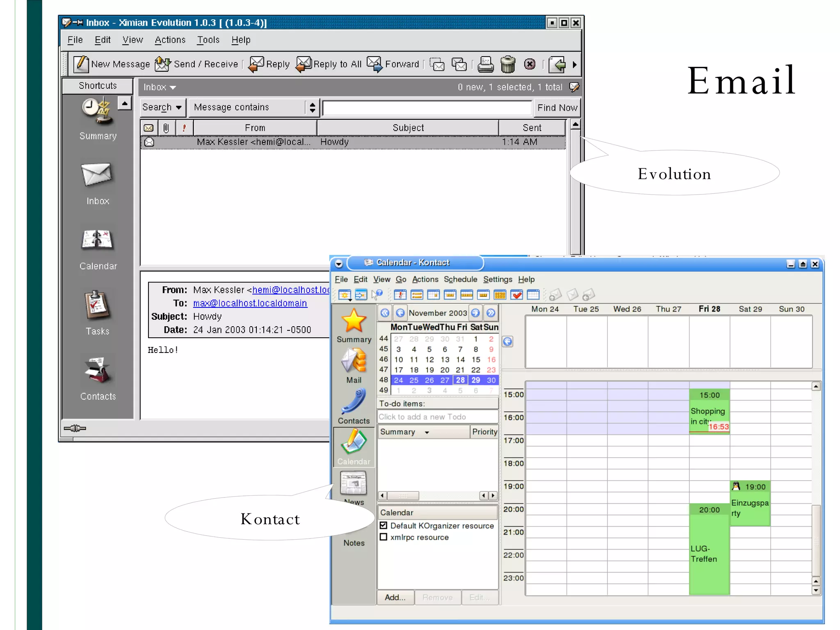Viewport: 840px width, 630px height.
Task: Open the Inbox folder dropdown
Action: click(x=160, y=87)
